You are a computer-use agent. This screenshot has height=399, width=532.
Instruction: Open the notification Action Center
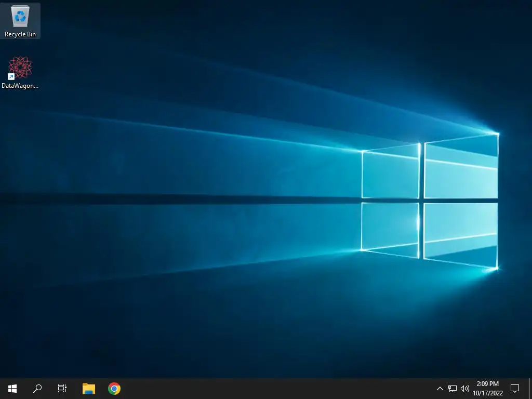click(x=515, y=389)
